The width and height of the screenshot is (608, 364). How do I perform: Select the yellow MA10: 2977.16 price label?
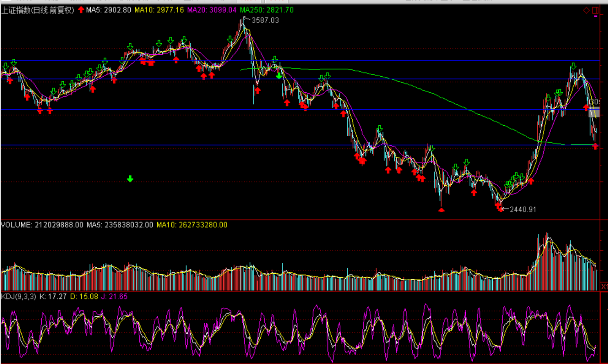coord(159,10)
